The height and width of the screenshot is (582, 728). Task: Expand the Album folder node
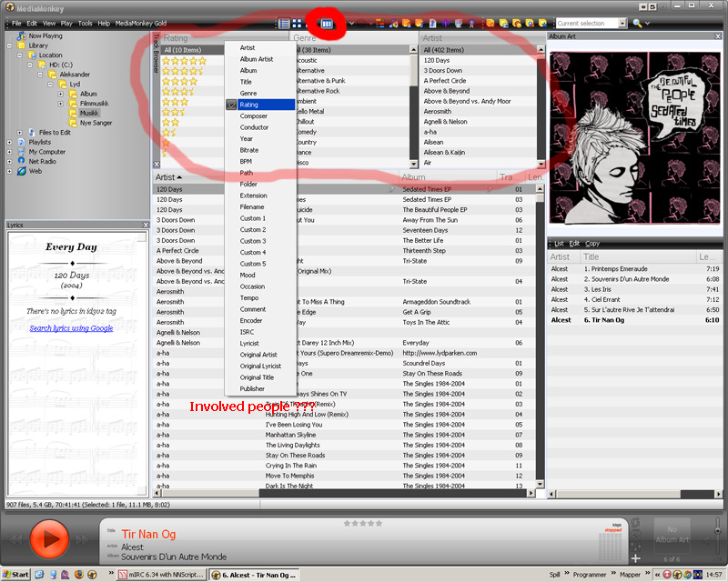tap(60, 94)
